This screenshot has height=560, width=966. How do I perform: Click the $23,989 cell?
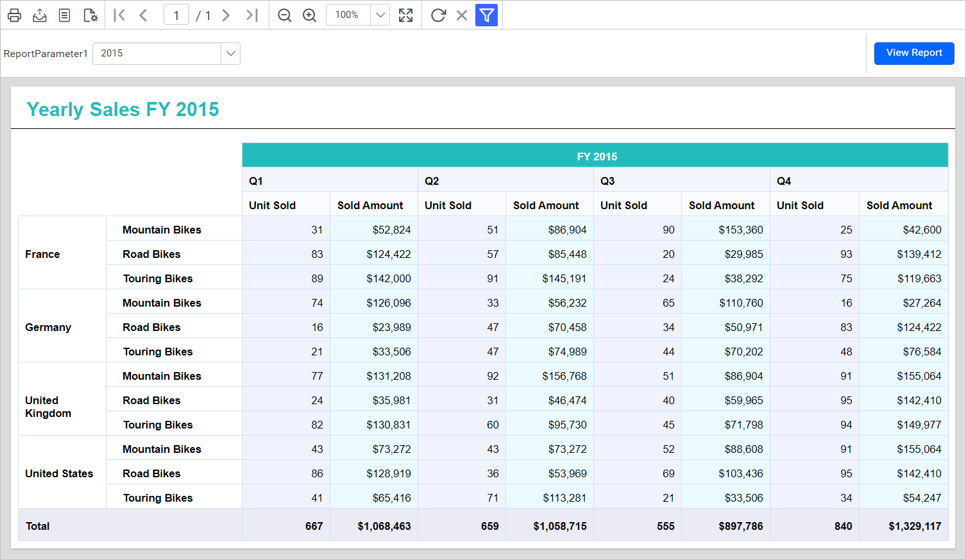pos(374,327)
